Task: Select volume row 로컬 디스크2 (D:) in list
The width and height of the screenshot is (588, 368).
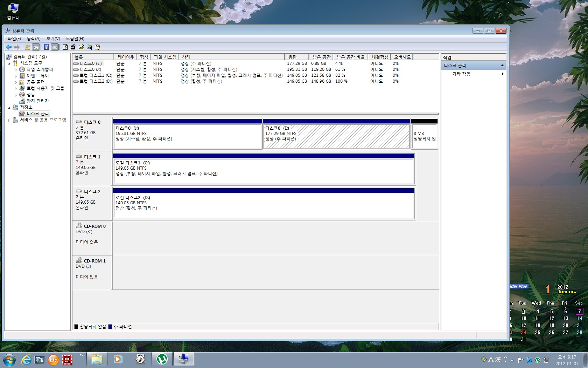Action: 255,81
